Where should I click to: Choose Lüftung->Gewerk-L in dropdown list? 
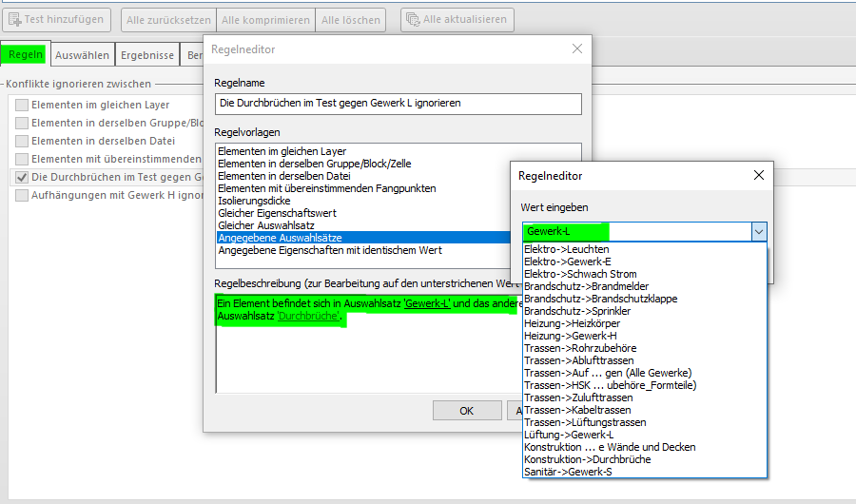[568, 435]
